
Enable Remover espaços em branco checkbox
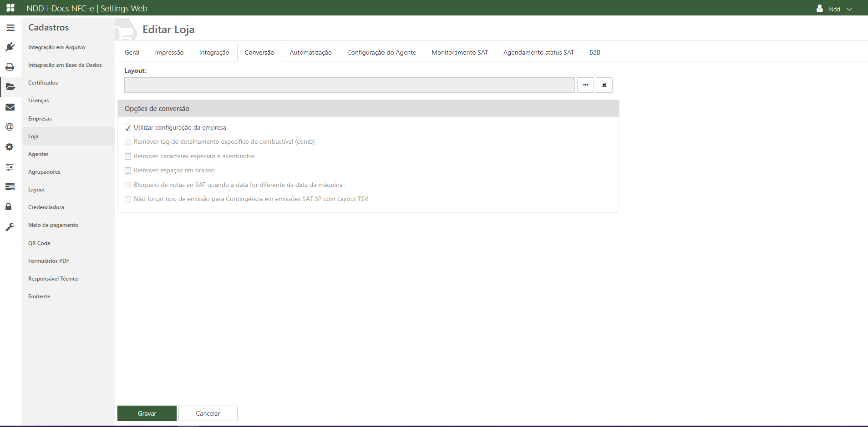tap(128, 171)
